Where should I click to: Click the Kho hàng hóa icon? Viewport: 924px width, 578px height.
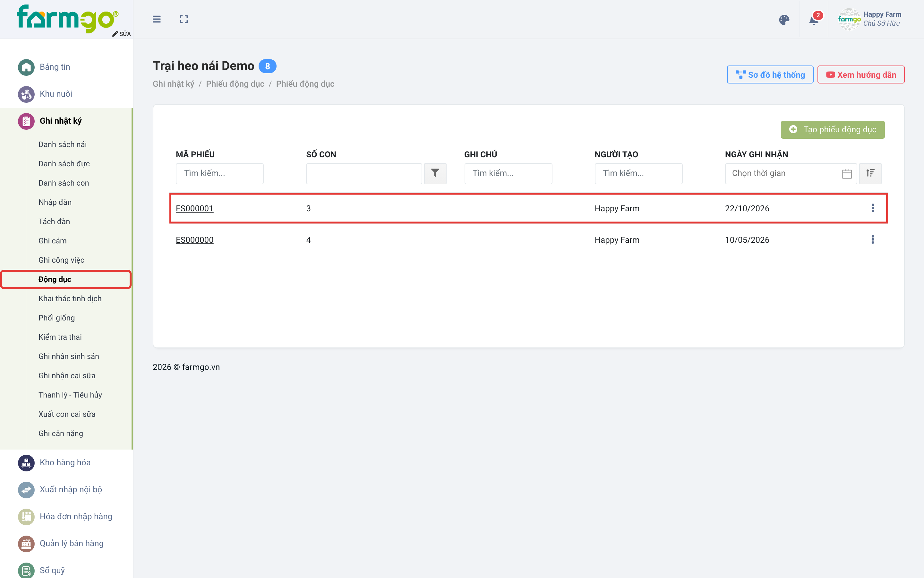[26, 463]
